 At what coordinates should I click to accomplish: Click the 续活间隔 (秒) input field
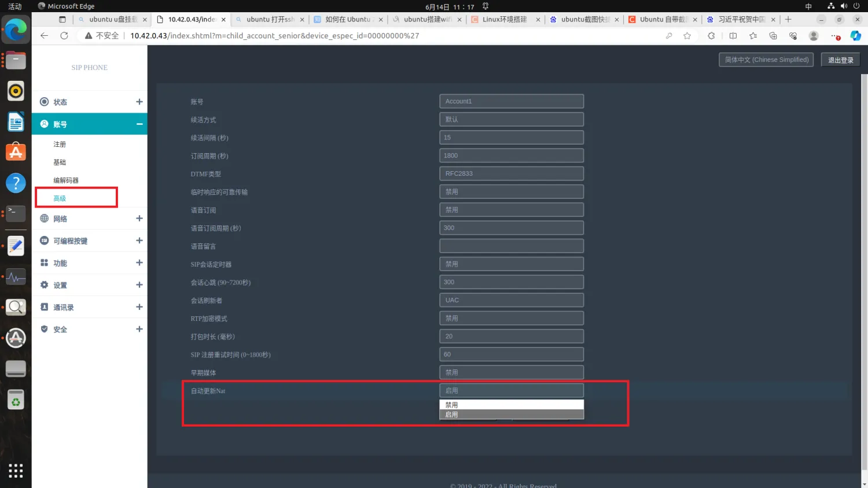(x=512, y=137)
